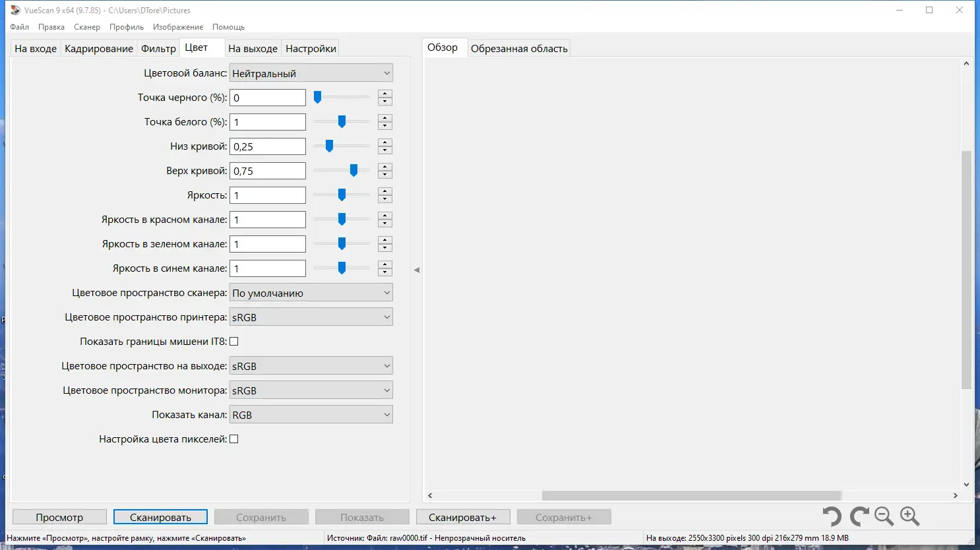Click the 'Просмотр' button

[x=59, y=517]
